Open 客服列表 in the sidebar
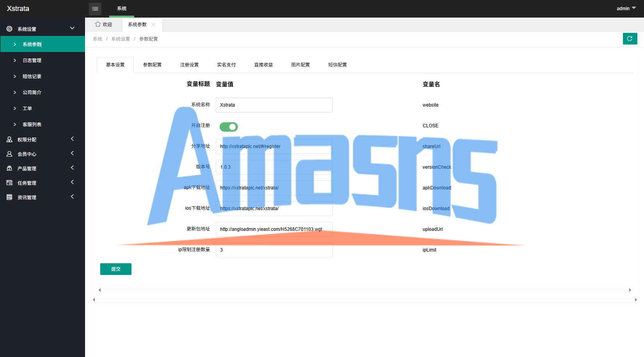The height and width of the screenshot is (357, 644). [x=43, y=125]
